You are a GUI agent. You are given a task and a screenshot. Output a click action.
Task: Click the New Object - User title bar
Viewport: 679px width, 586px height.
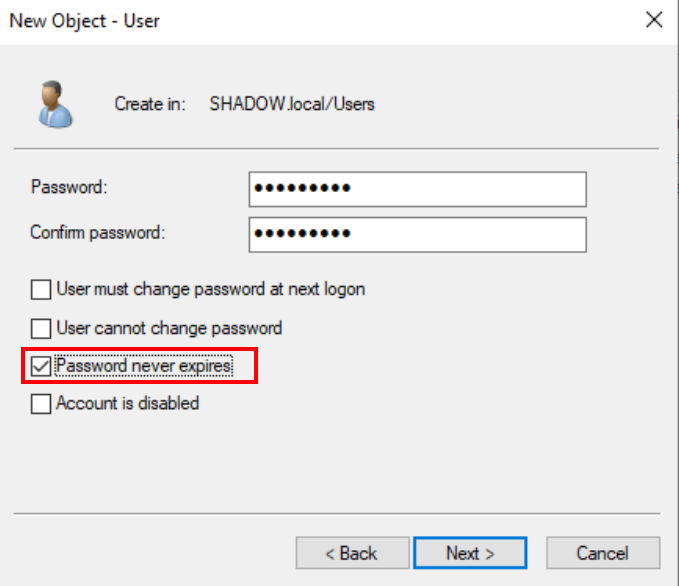(300, 19)
